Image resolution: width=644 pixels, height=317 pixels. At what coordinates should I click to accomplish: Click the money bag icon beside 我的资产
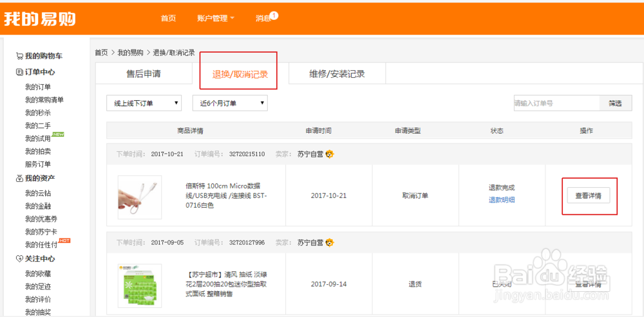(19, 178)
